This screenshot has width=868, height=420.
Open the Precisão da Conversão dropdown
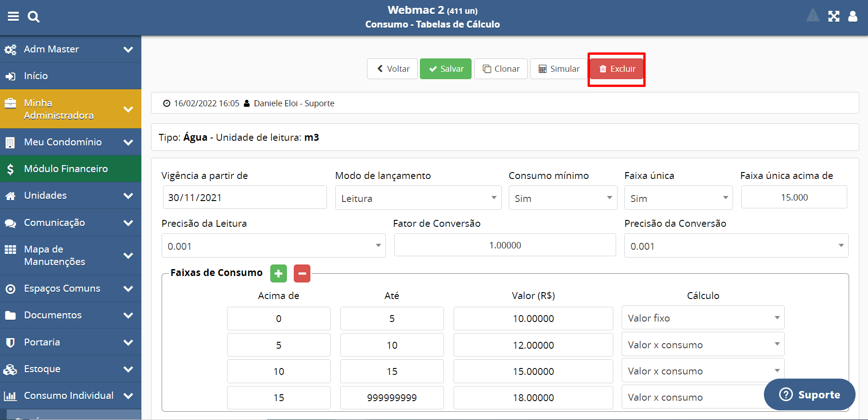click(x=736, y=246)
